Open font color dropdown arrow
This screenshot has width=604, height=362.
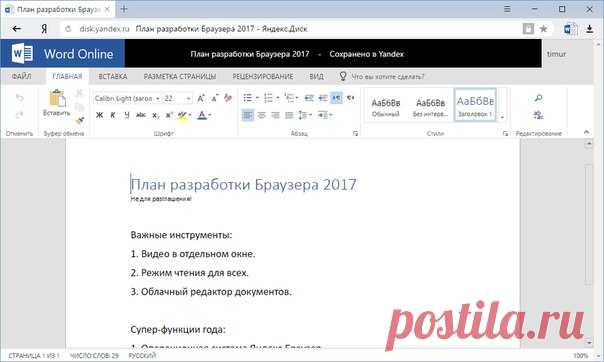(210, 115)
